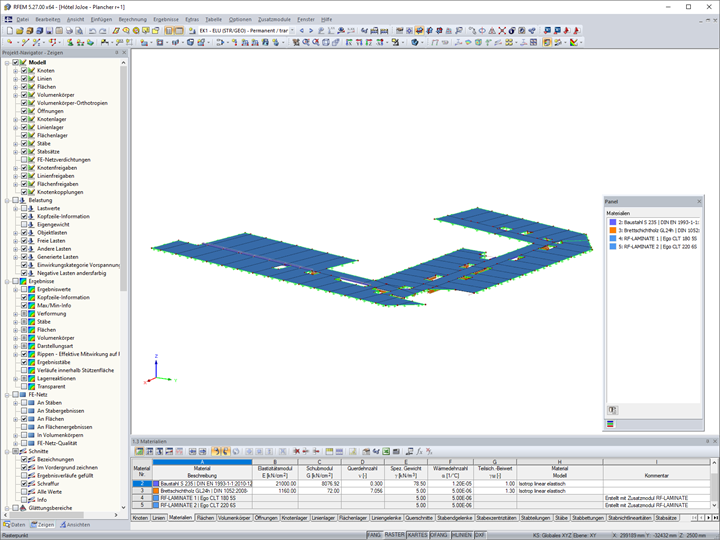Viewport: 720px width, 540px height.
Task: Enable the Transparent checkbox
Action: pyautogui.click(x=24, y=387)
